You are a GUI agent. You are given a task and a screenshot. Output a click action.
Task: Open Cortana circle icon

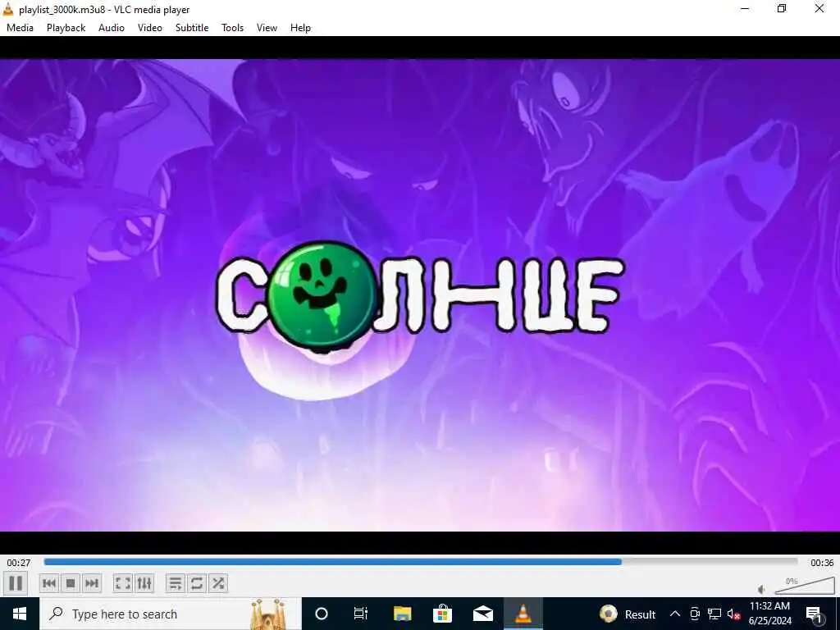click(322, 614)
